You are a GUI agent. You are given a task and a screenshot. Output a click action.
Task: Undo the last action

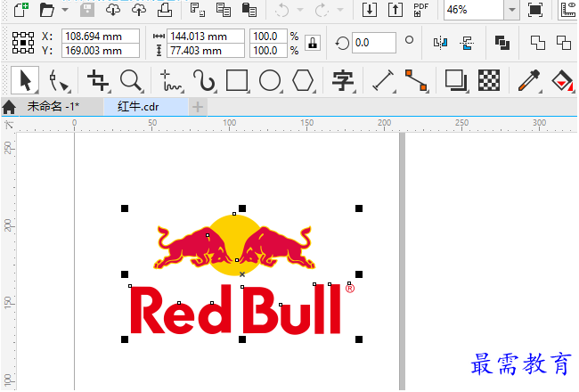pos(282,10)
